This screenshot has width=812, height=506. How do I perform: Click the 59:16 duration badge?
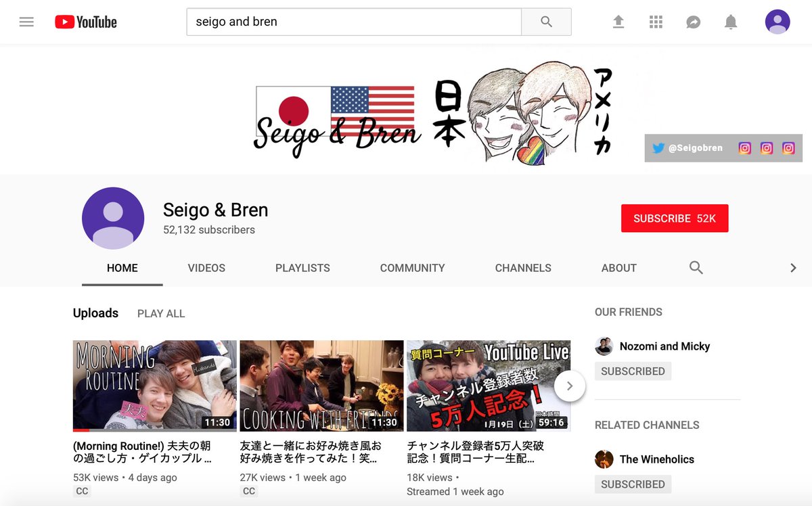point(551,422)
